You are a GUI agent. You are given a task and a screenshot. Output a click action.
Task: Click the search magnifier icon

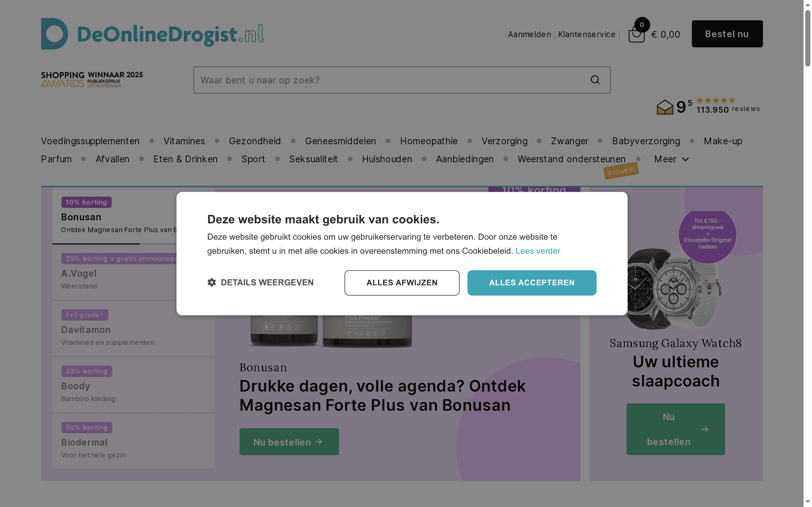[595, 80]
